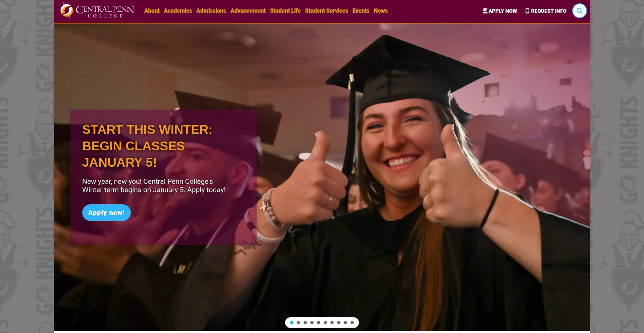Go to the Events page
Image resolution: width=644 pixels, height=333 pixels.
[361, 11]
